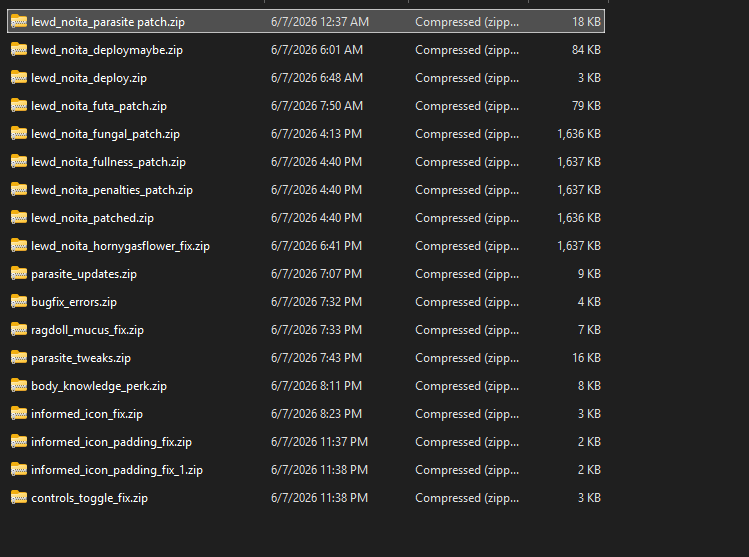
Task: Click zip icon of lewd_noita_fullness_patch.zip
Action: pos(19,161)
